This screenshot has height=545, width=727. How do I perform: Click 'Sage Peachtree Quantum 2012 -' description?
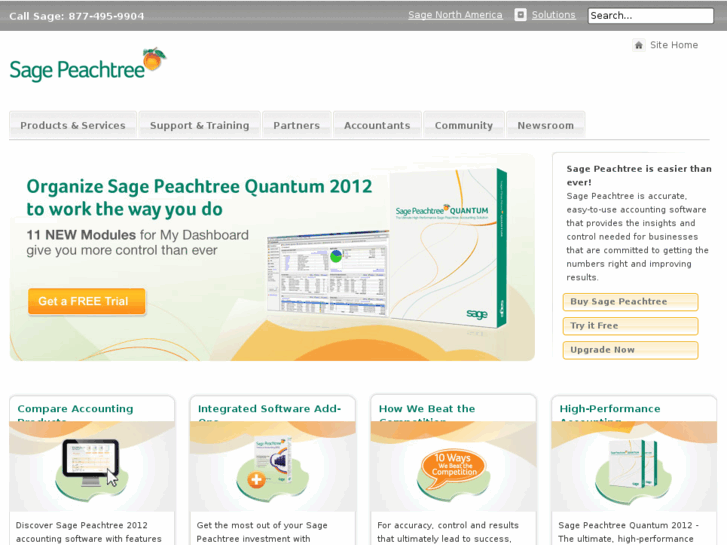pyautogui.click(x=629, y=525)
